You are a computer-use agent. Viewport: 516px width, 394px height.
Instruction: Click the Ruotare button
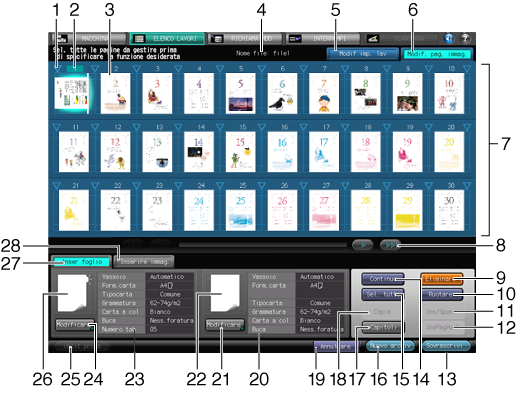coord(442,294)
